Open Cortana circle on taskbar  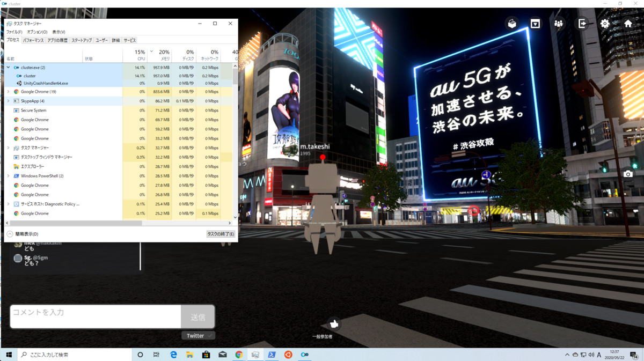140,355
